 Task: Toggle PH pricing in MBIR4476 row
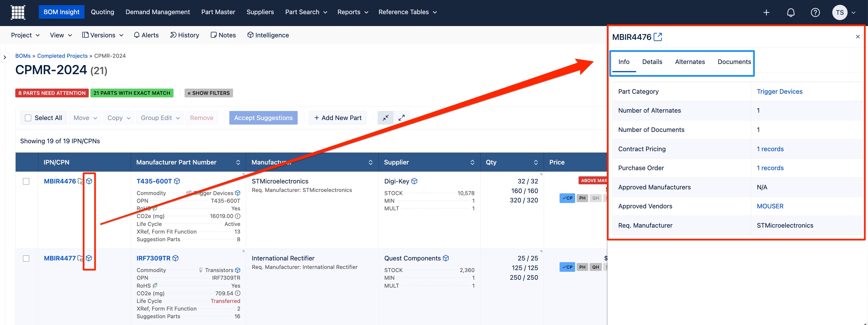(x=582, y=198)
